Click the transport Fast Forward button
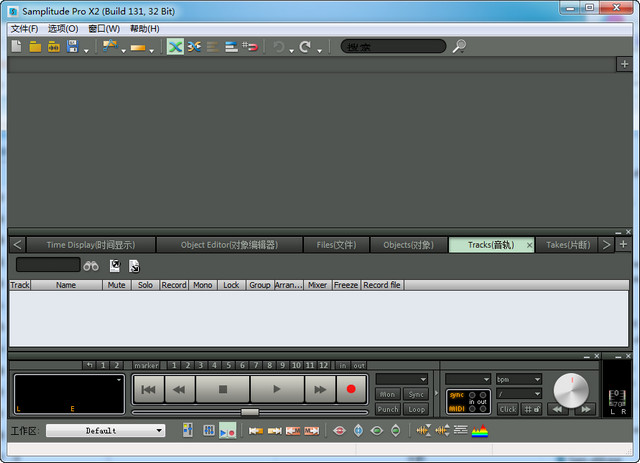 coord(320,390)
